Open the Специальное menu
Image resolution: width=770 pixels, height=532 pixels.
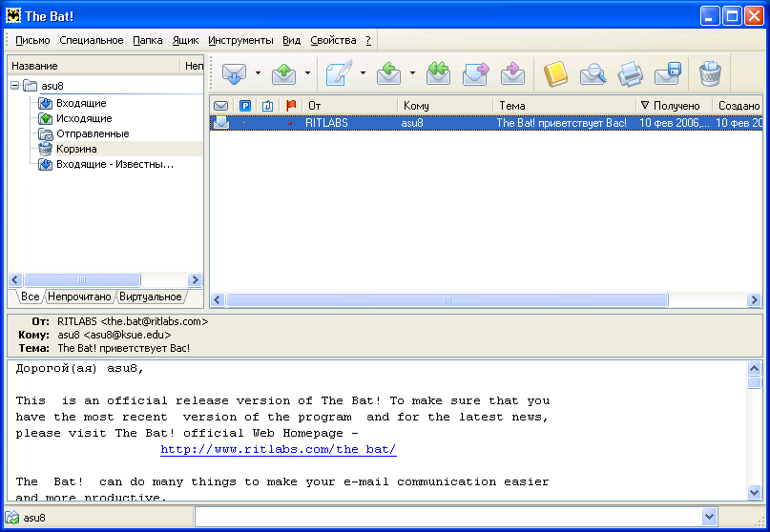(x=92, y=40)
